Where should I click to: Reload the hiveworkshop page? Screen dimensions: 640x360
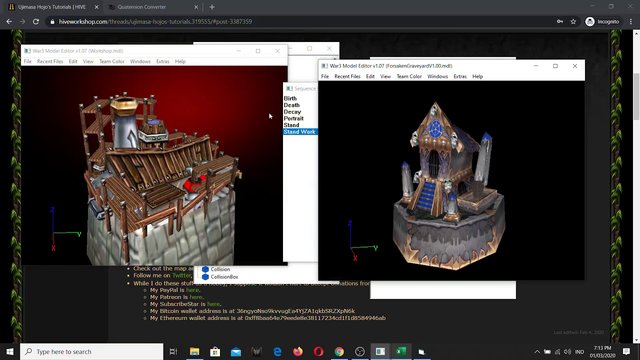(x=36, y=22)
